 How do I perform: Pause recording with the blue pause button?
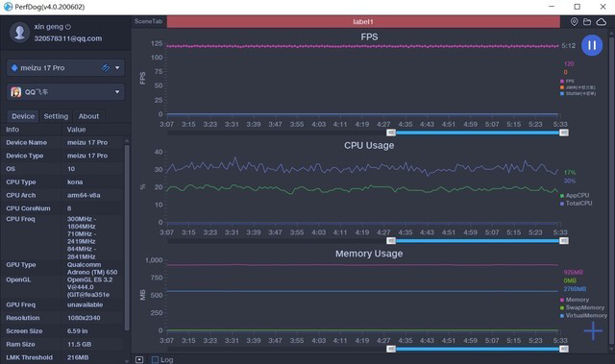point(592,45)
